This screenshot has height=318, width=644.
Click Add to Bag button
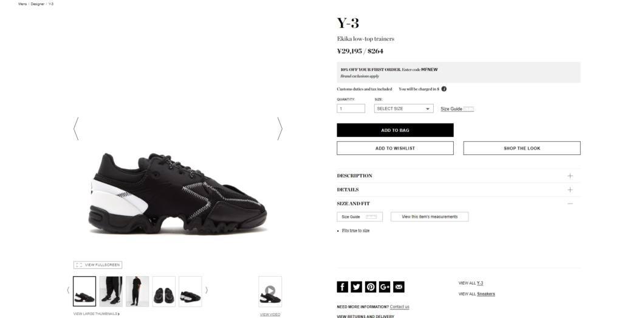(395, 130)
